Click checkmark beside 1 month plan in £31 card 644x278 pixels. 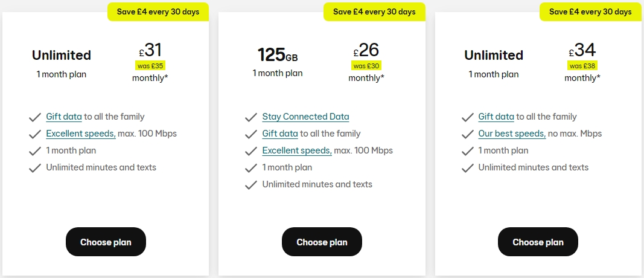click(x=35, y=151)
